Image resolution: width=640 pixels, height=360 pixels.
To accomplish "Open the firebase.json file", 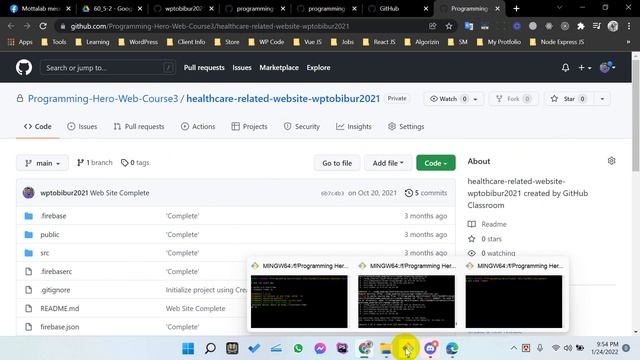I will coord(60,327).
